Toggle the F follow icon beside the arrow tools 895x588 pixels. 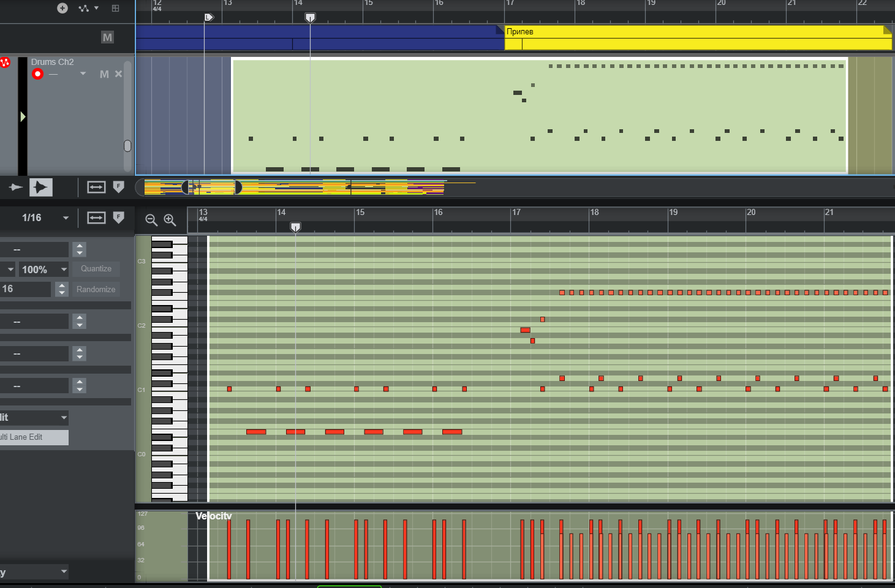(x=119, y=187)
